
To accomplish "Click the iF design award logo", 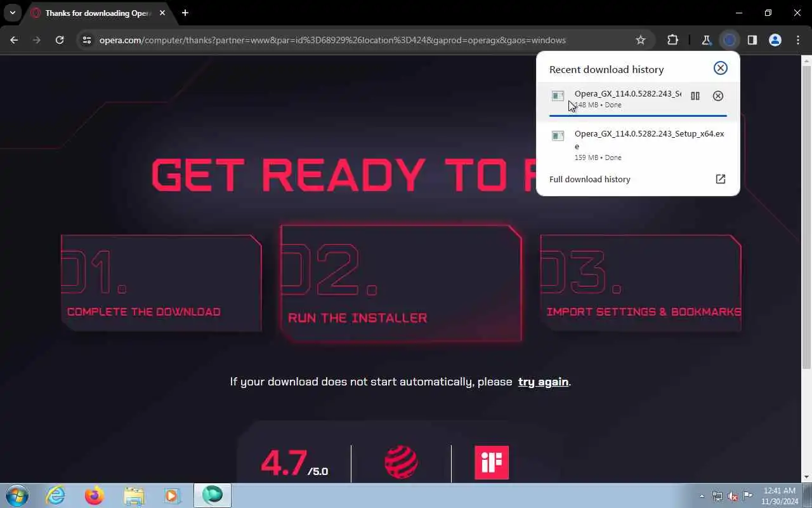I will point(492,462).
